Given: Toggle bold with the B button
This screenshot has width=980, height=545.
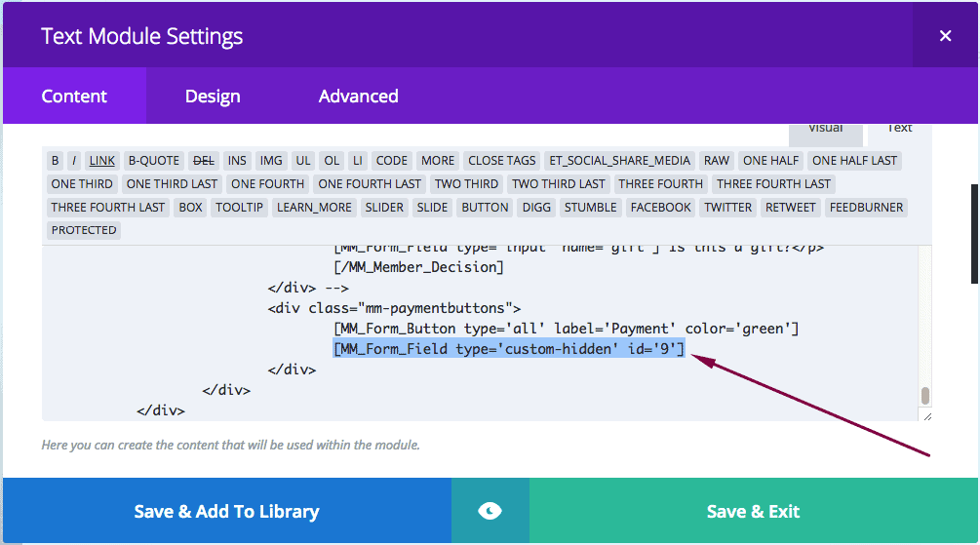Looking at the screenshot, I should 56,161.
